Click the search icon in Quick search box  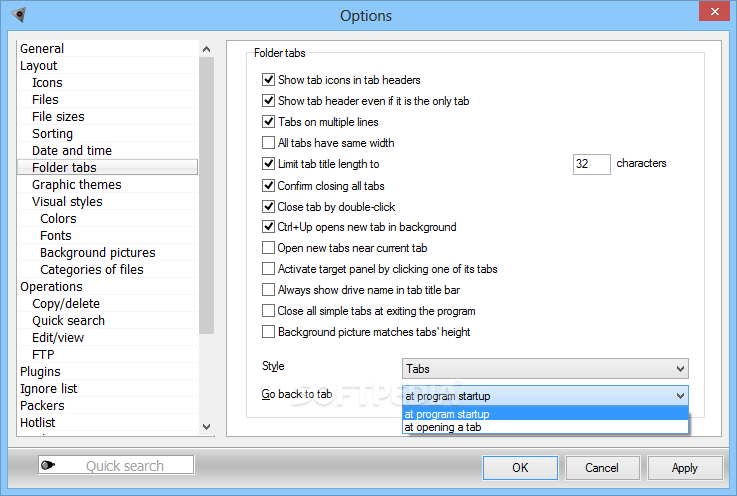[x=47, y=465]
